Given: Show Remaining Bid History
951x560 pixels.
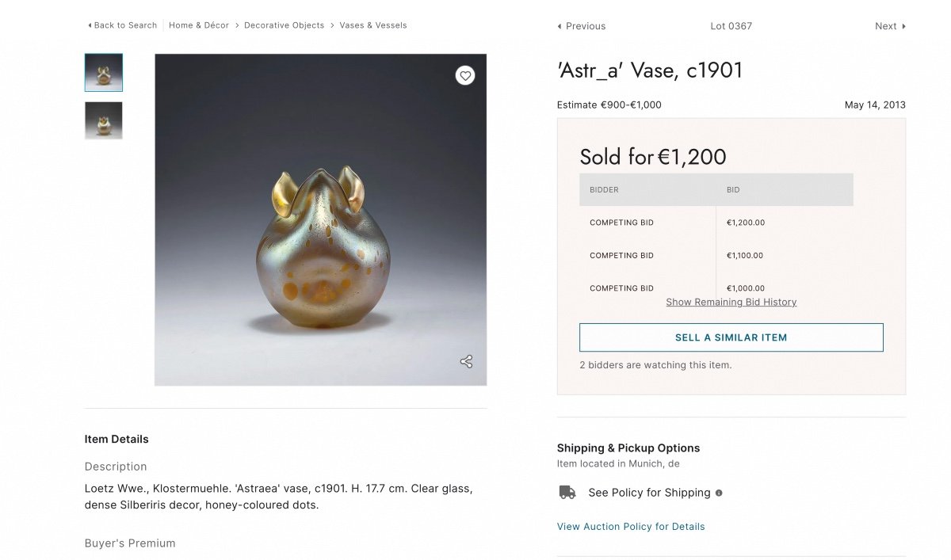Looking at the screenshot, I should click(731, 302).
